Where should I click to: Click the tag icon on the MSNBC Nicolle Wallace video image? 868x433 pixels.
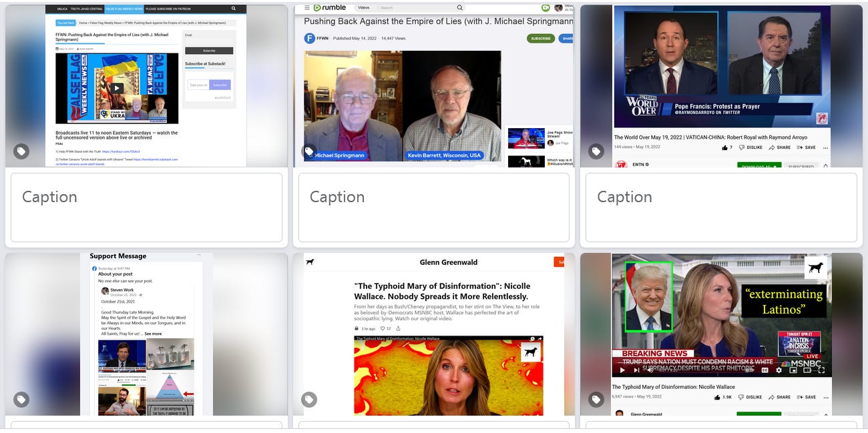596,400
